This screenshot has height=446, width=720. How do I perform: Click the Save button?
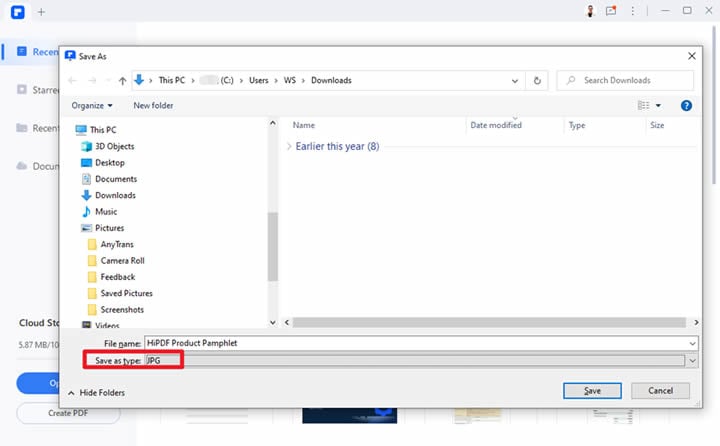click(592, 391)
